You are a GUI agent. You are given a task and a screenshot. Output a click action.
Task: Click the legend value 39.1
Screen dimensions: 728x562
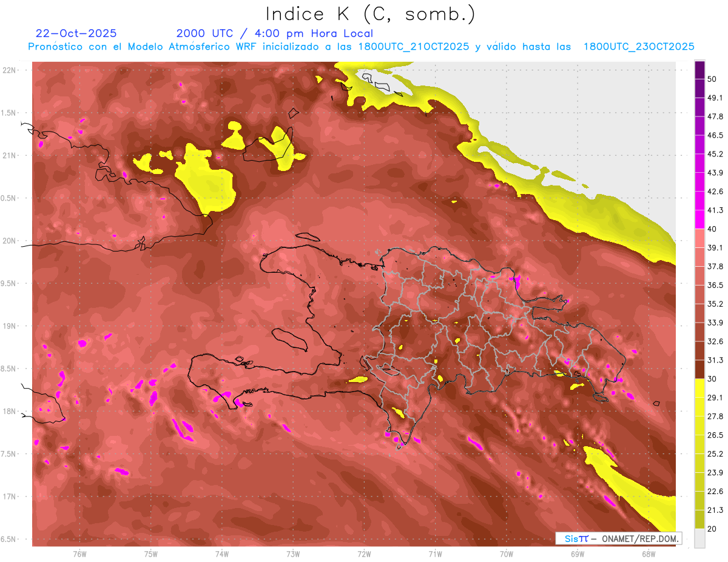715,247
